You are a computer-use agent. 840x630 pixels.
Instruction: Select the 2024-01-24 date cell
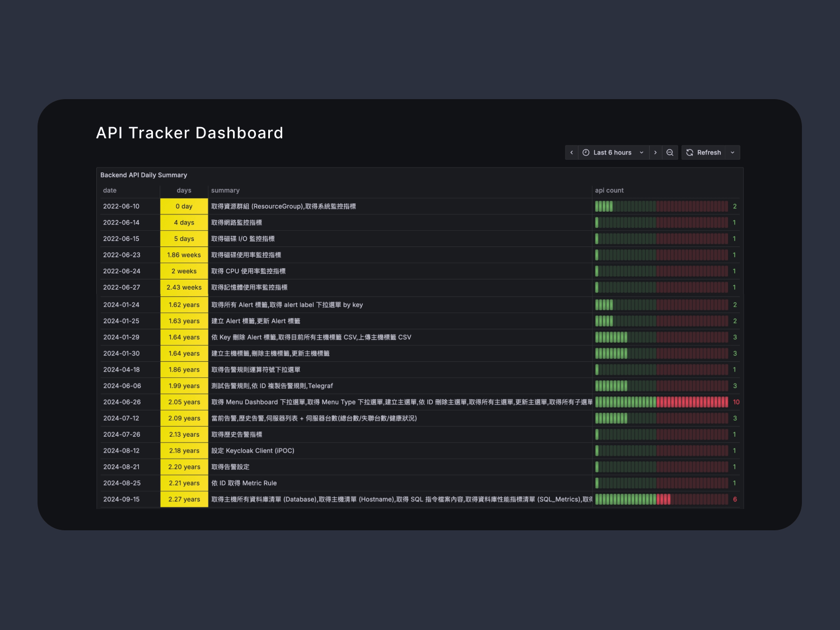click(x=122, y=305)
